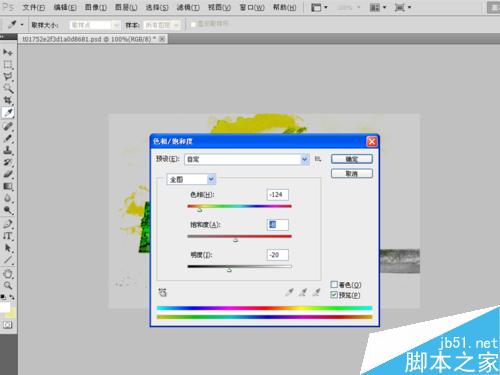
Task: Cancel with the 取消 button
Action: point(352,173)
